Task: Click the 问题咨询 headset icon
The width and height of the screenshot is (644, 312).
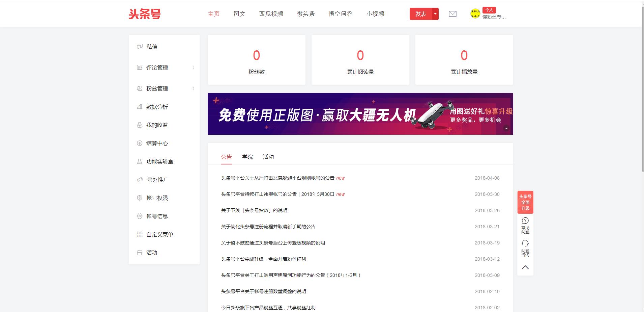Action: pyautogui.click(x=525, y=243)
